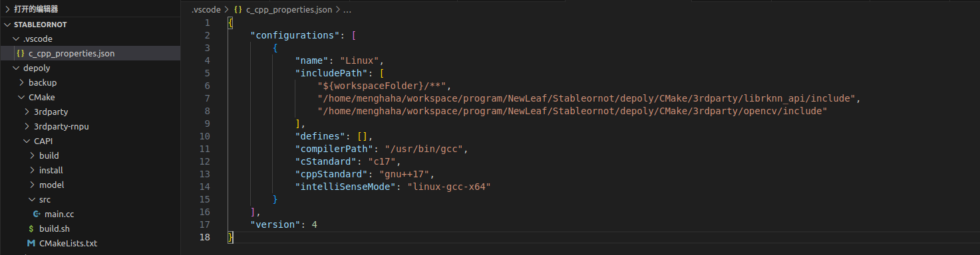980x255 pixels.
Task: Click the JSON braces icon beside c_cpp_properties.json in explorer
Action: (x=21, y=54)
